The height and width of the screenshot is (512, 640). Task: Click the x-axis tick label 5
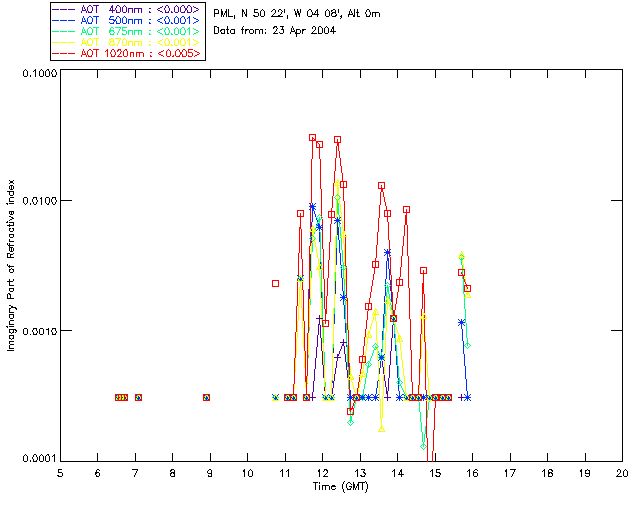click(60, 473)
